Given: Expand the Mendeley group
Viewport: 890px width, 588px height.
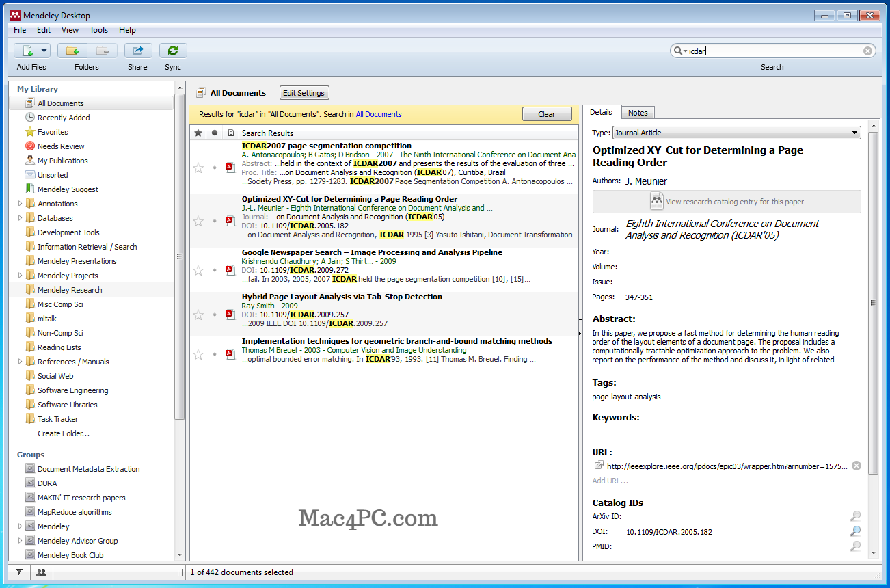Looking at the screenshot, I should tap(20, 526).
